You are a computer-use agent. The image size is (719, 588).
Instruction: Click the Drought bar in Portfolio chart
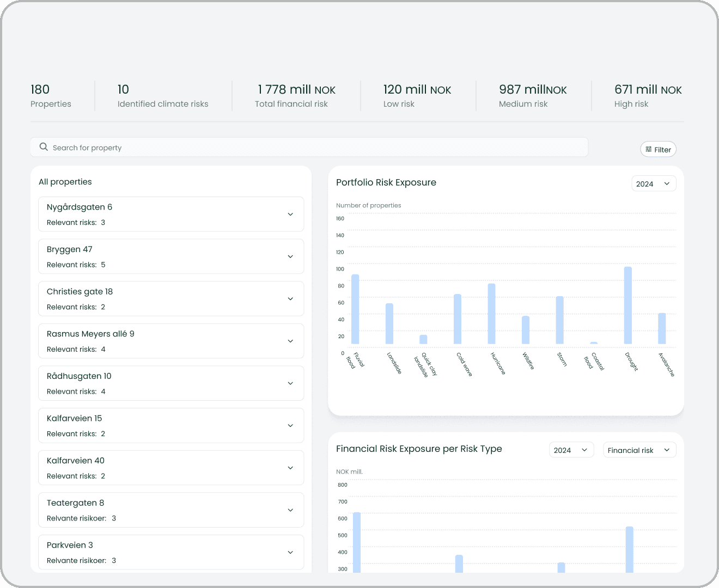pyautogui.click(x=628, y=305)
